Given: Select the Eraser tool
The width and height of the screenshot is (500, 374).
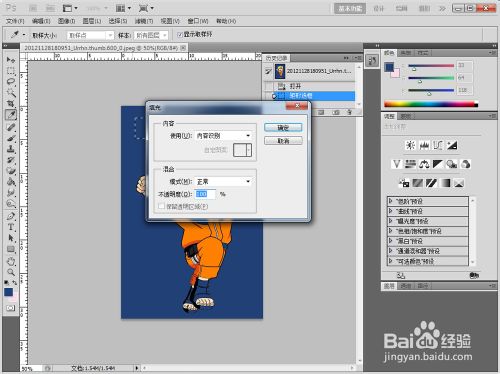Looking at the screenshot, I should pos(11,171).
